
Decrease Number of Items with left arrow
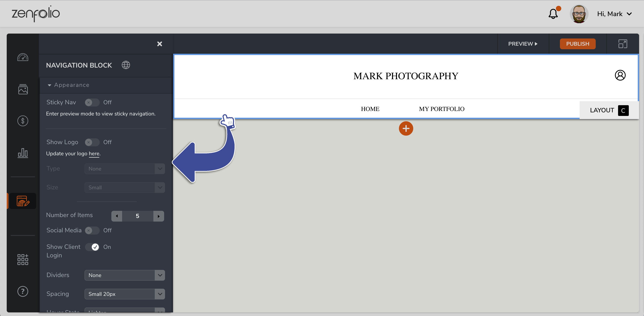117,216
